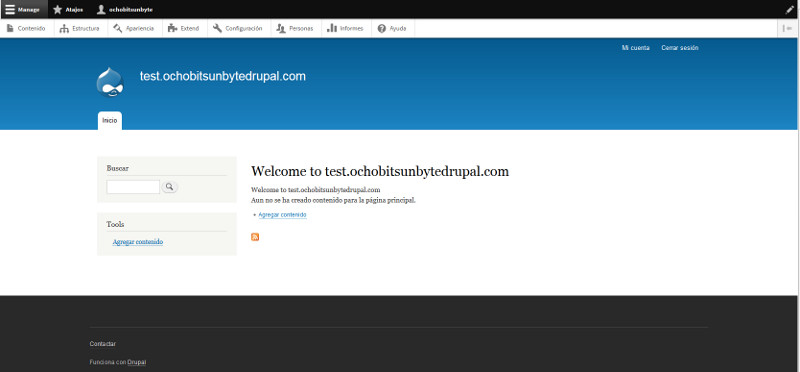Open the Estructura admin menu
This screenshot has height=372, width=800.
[x=80, y=29]
